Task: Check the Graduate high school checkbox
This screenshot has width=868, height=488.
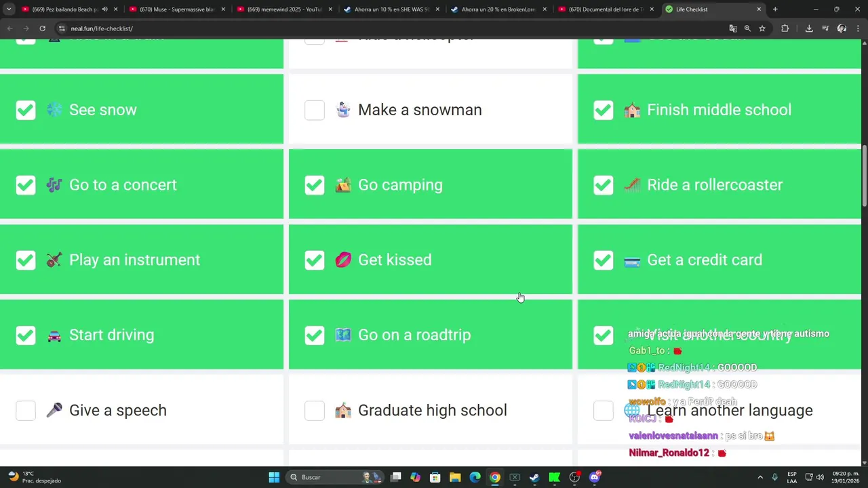Action: click(x=315, y=410)
